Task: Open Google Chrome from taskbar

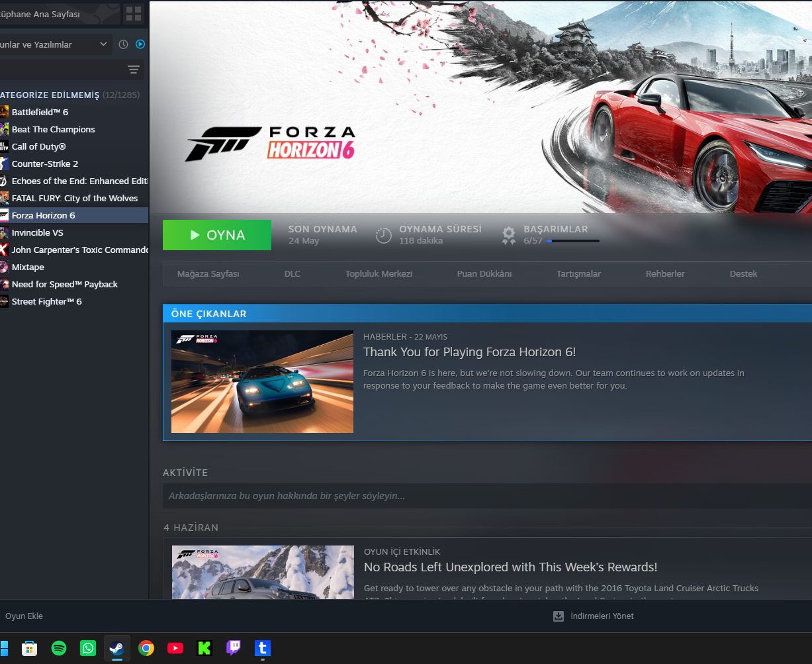Action: pos(146,648)
